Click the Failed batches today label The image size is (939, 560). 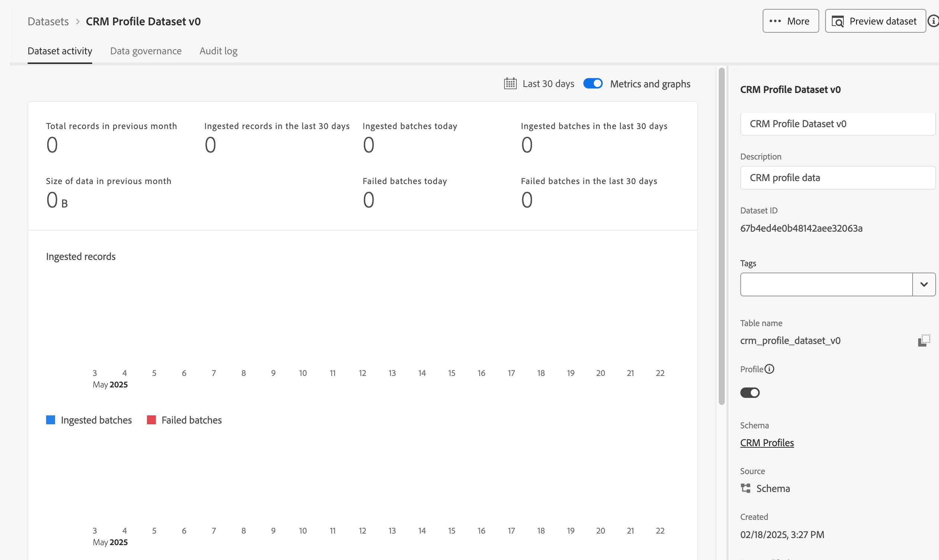405,181
